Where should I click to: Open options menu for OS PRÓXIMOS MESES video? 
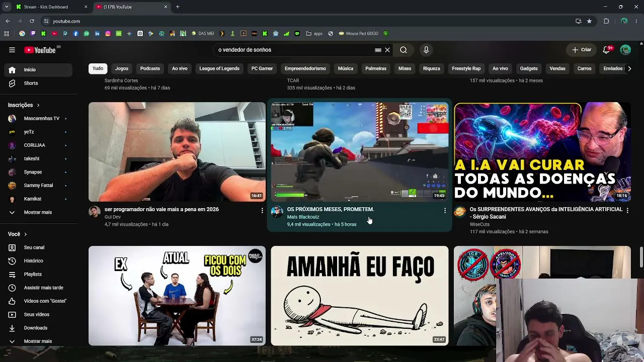tap(445, 210)
